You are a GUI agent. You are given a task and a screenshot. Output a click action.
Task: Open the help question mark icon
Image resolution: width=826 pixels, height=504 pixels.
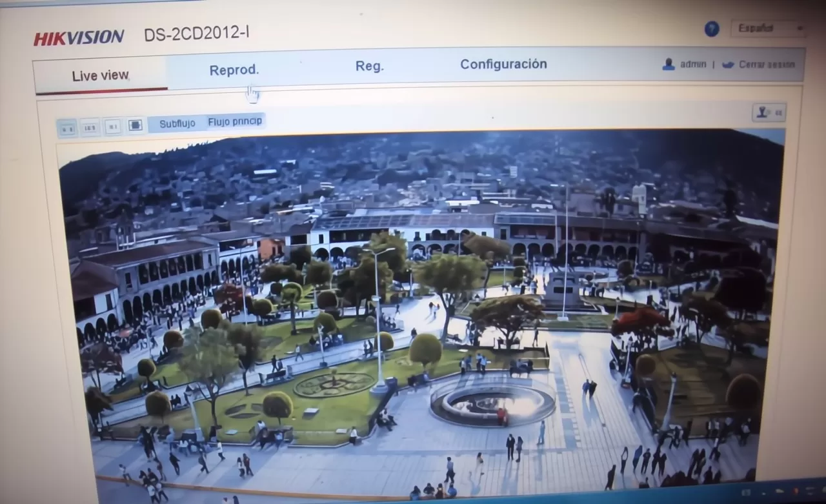click(711, 29)
